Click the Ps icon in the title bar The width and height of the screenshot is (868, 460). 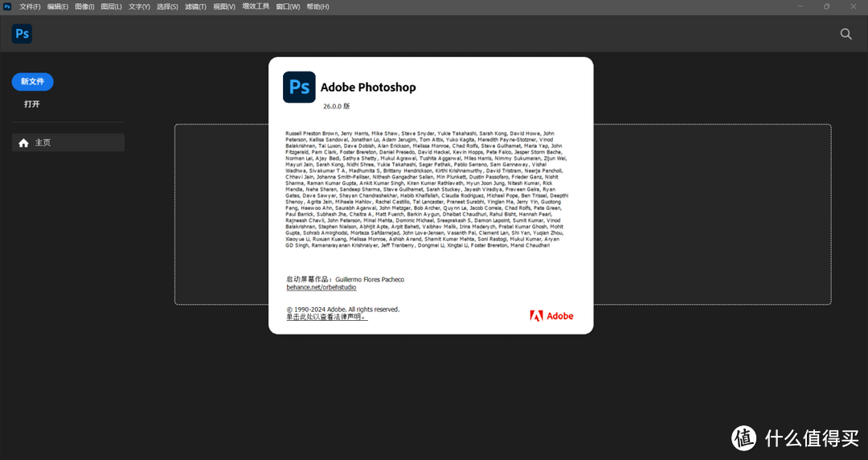7,6
